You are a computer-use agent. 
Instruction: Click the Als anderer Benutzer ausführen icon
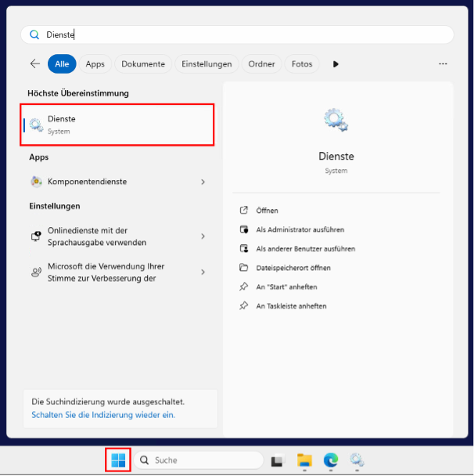[x=244, y=249]
